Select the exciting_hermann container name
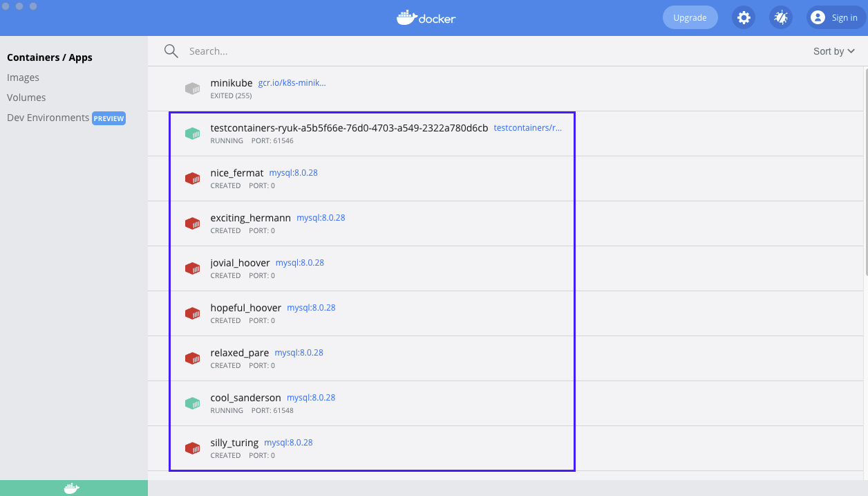The height and width of the screenshot is (496, 868). click(x=251, y=218)
